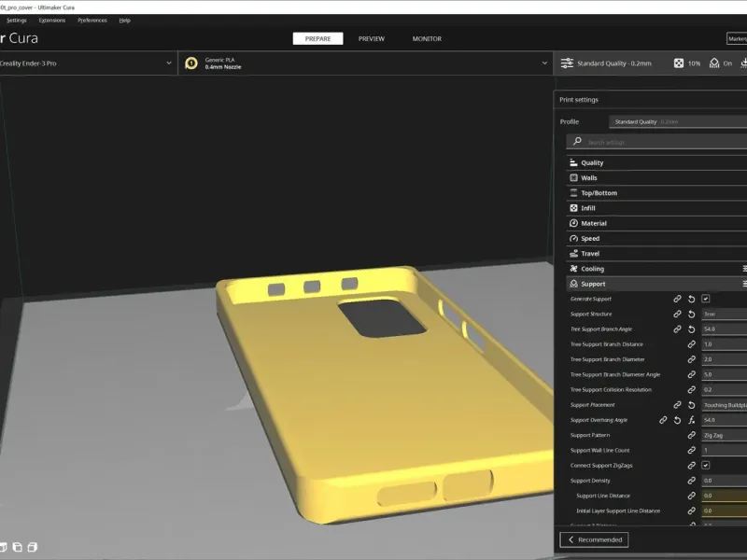
Task: Click the link icon for Support Pattern
Action: click(691, 435)
